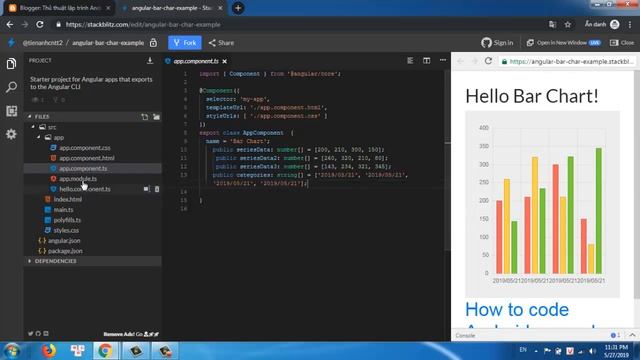Create a new file in FILES
Viewport: 640px width, 360px height.
click(144, 117)
